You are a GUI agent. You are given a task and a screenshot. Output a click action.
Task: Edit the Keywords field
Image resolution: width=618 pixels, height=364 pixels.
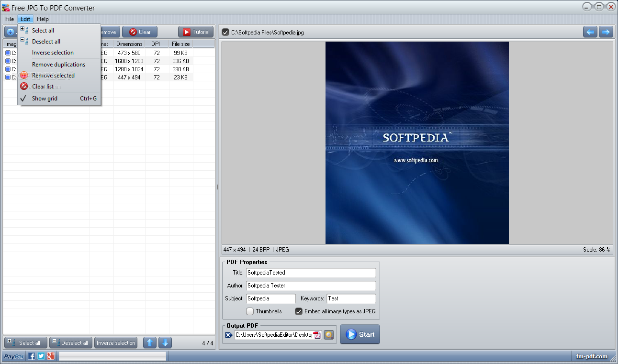351,298
